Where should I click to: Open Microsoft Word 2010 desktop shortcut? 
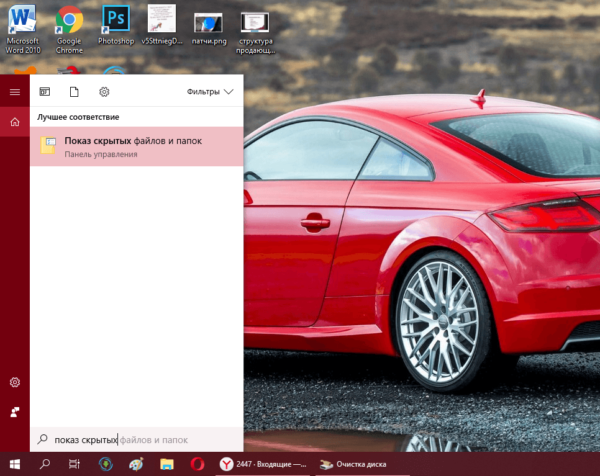(22, 30)
